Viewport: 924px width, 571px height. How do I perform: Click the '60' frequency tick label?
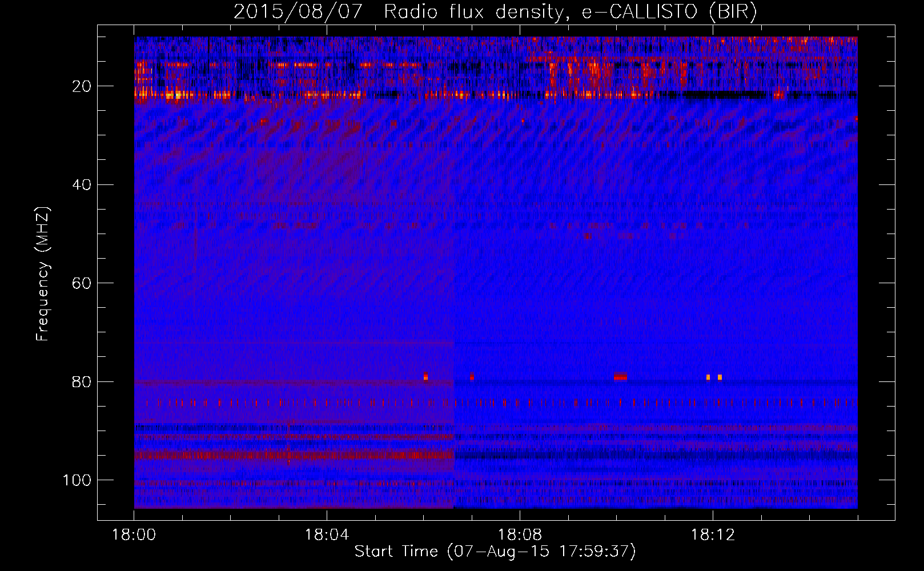[82, 283]
